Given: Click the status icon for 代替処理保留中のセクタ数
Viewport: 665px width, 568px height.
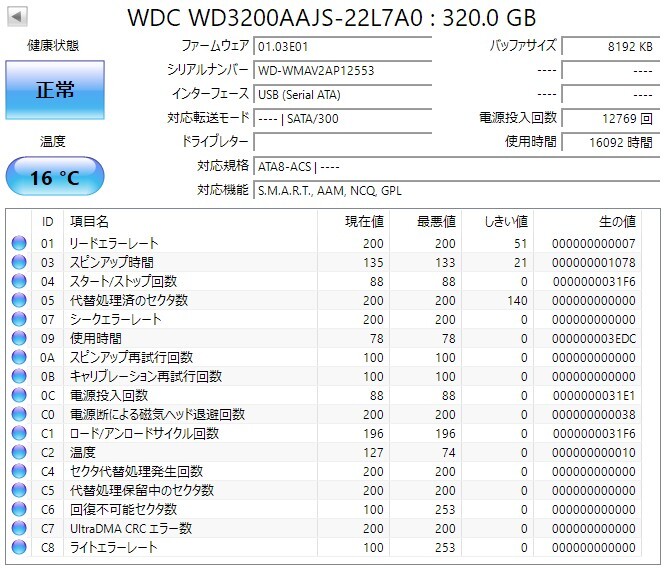Looking at the screenshot, I should tap(19, 490).
